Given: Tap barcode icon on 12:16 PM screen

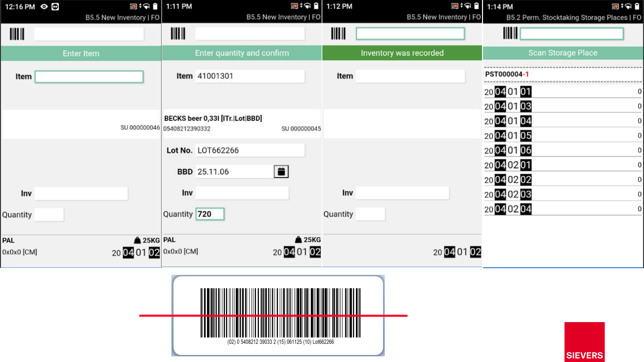Looking at the screenshot, I should [17, 34].
